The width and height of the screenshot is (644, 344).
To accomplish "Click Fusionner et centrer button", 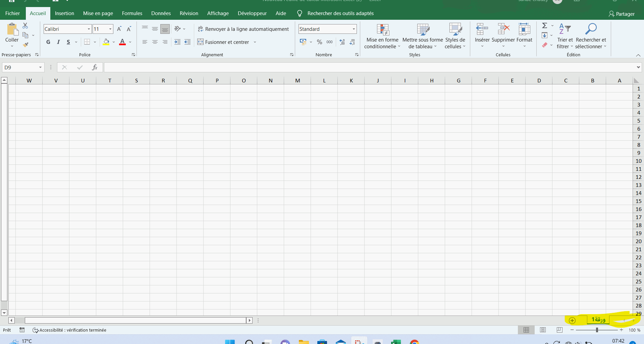I will (x=223, y=42).
